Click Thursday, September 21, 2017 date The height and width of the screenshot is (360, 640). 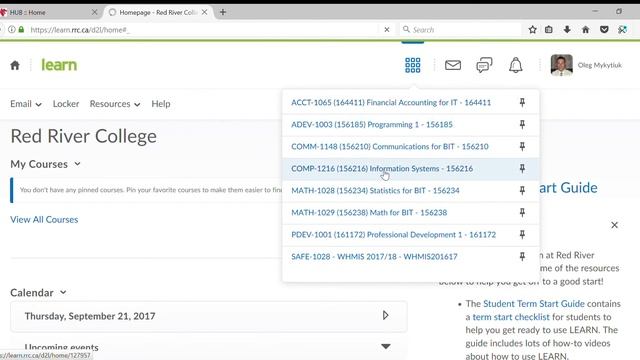90,316
